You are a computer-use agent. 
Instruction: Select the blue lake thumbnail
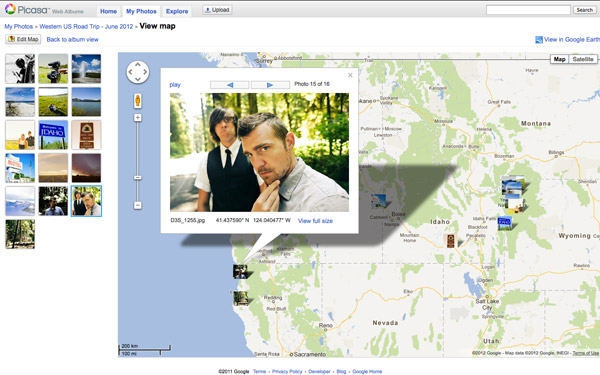86,102
